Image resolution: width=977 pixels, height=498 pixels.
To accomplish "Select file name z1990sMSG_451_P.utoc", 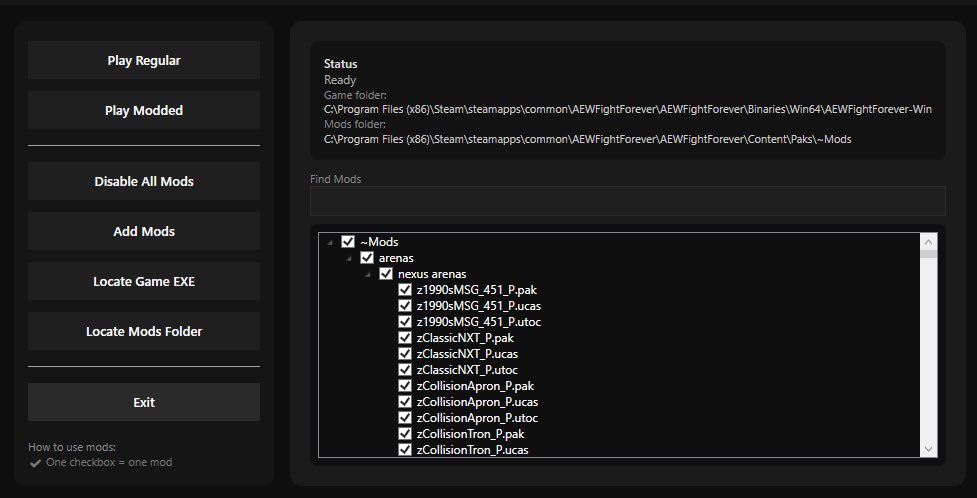I will [479, 322].
